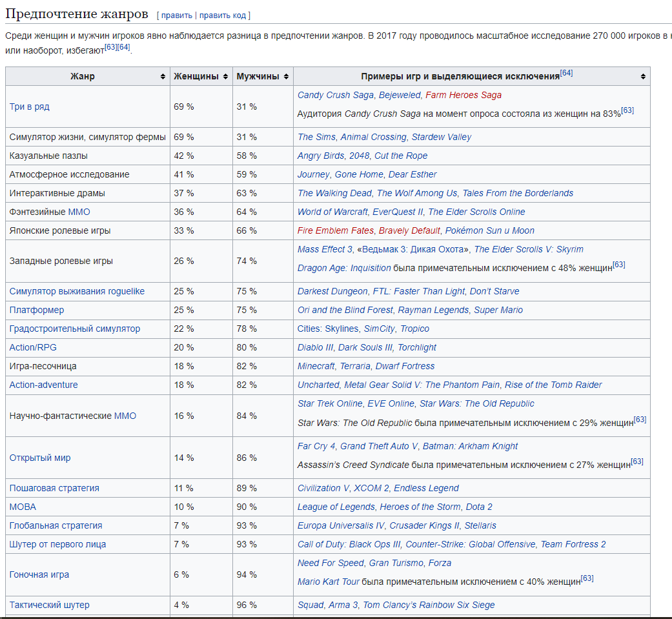The image size is (672, 619).
Task: Open footnote [63] in the intro paragraph
Action: (110, 46)
